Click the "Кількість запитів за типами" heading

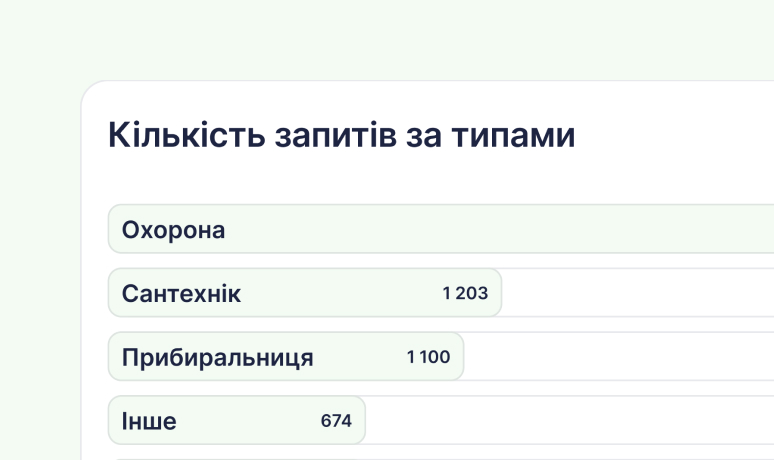pos(342,135)
